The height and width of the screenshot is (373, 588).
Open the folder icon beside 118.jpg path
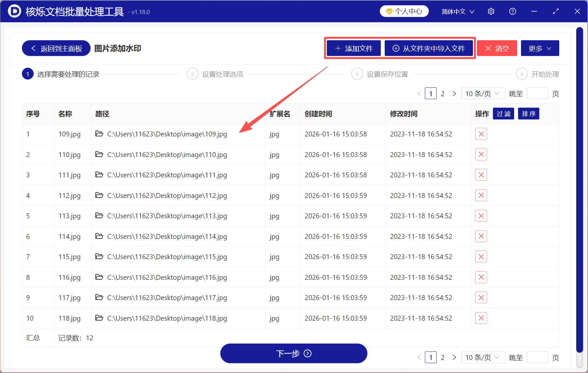(x=99, y=318)
